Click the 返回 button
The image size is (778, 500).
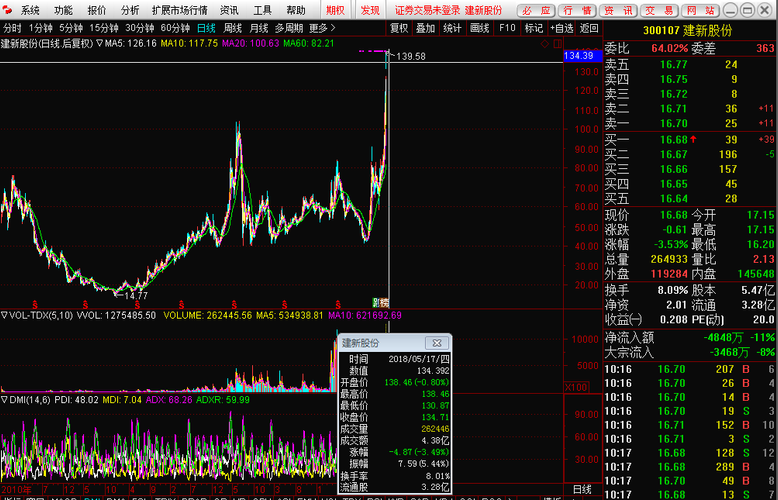click(x=589, y=28)
